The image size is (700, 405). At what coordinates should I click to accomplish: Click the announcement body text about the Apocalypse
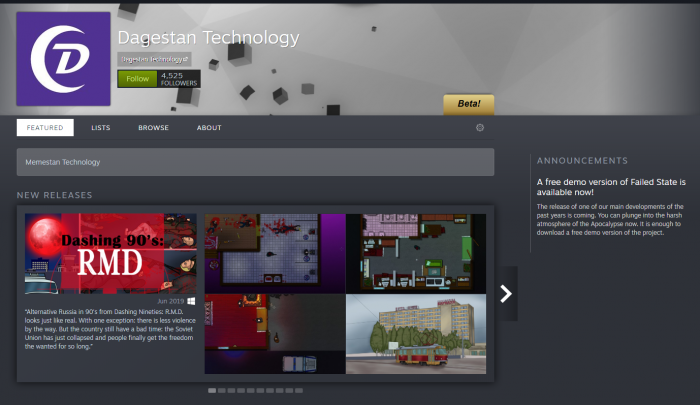point(610,220)
